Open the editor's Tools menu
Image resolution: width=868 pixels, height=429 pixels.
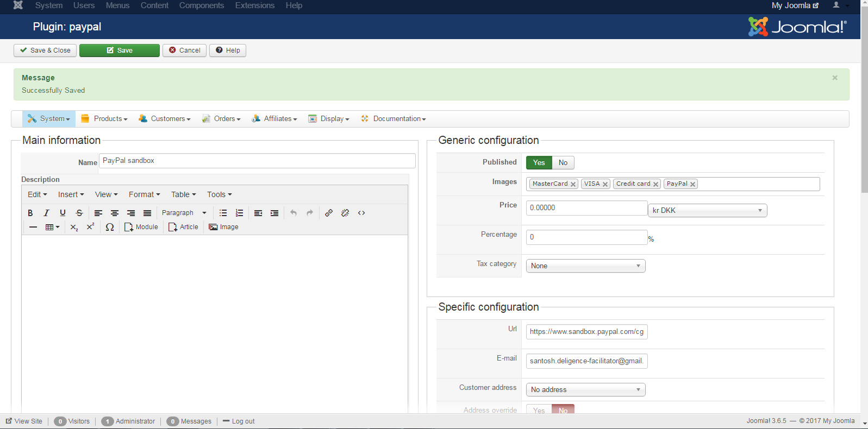coord(220,194)
